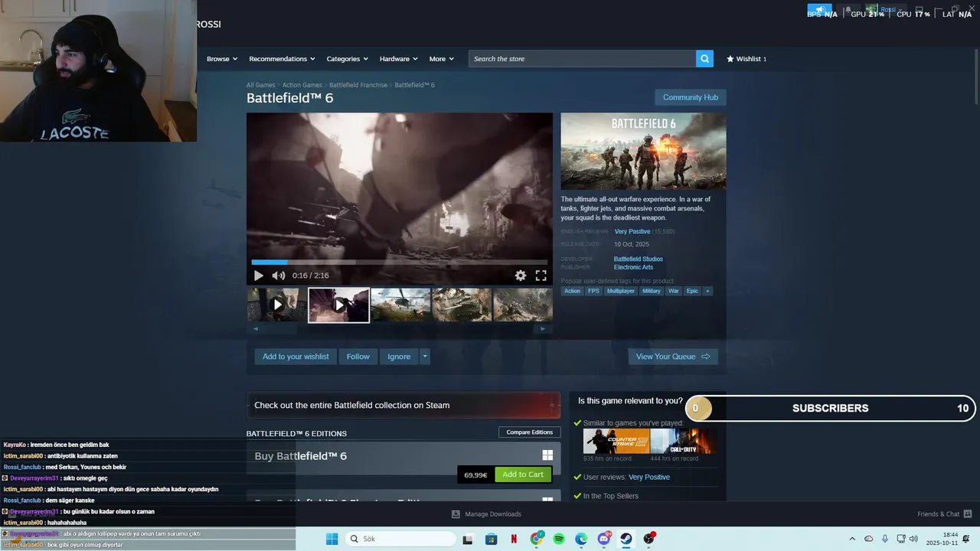This screenshot has height=551, width=980.
Task: Expand the Browse menu
Action: [x=222, y=59]
